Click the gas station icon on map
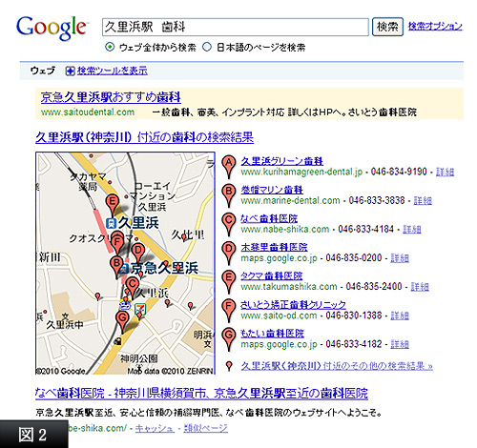Screen dimensions: 477x448 point(117,341)
